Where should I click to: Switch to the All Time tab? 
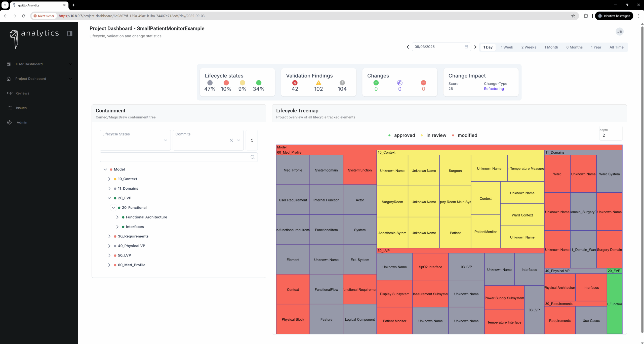click(616, 47)
